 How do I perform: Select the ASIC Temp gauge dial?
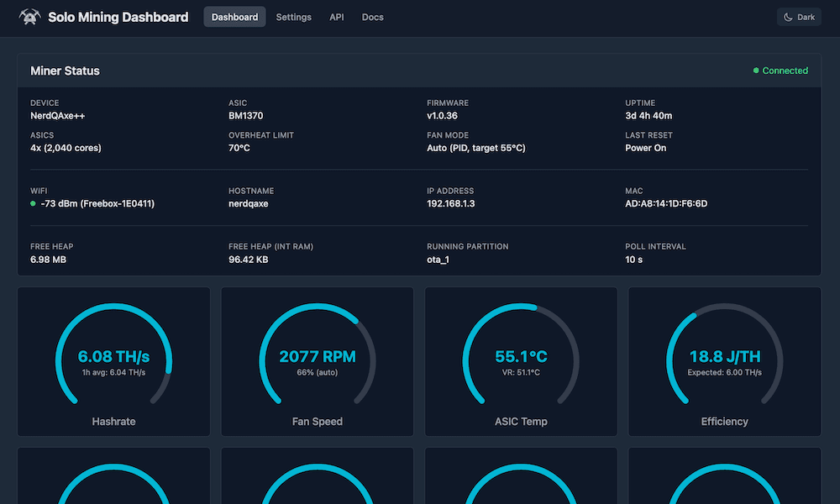pos(521,357)
